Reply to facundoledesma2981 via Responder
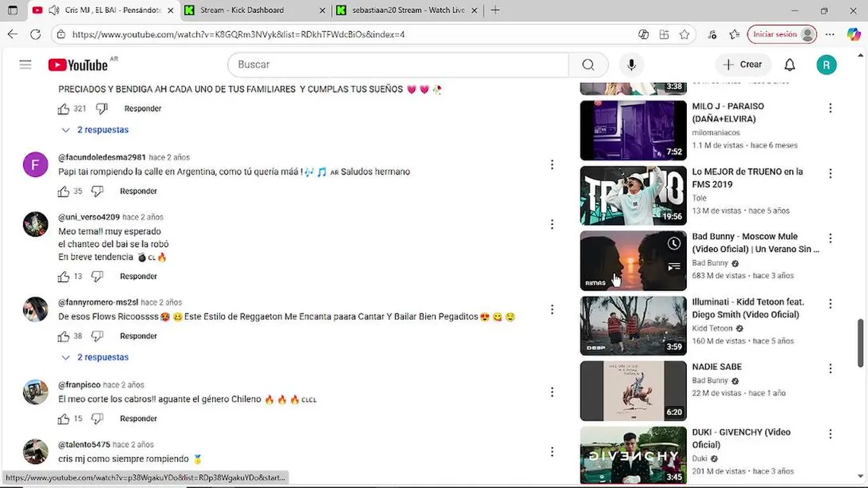 138,191
